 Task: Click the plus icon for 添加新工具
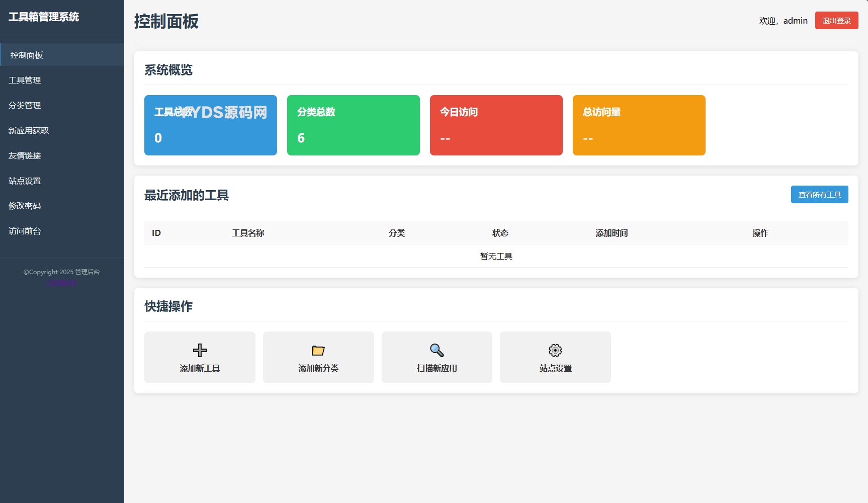coord(200,350)
